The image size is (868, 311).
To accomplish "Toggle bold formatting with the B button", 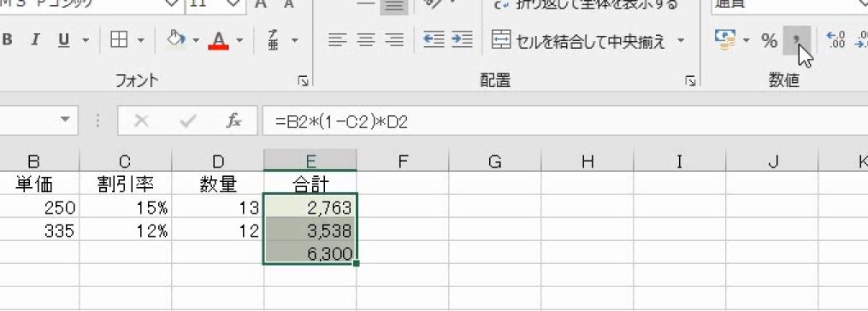I will 7,40.
